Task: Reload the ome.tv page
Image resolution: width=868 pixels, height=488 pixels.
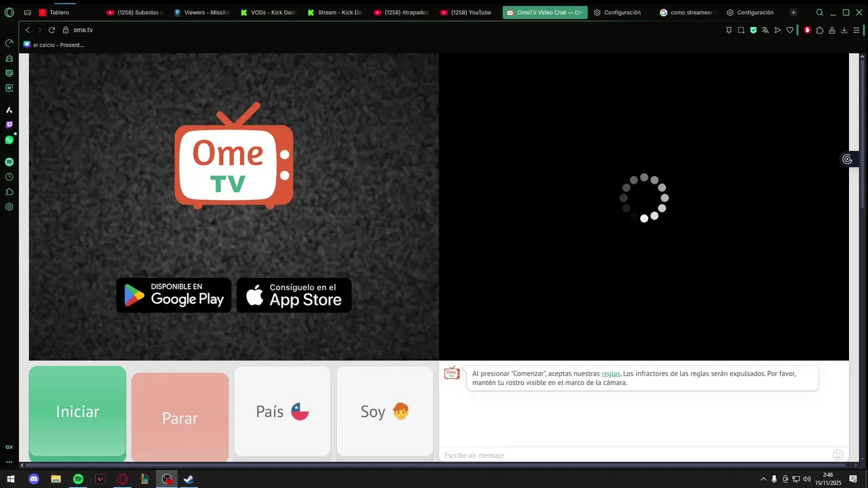Action: [52, 30]
